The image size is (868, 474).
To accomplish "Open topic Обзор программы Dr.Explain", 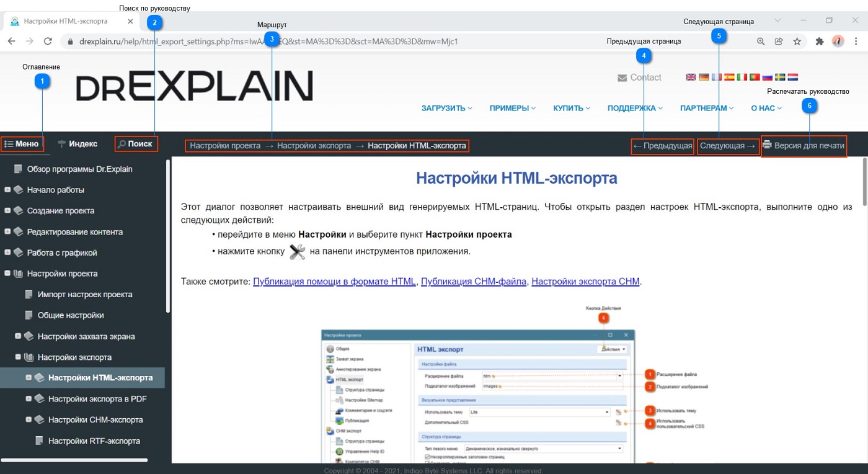I will (80, 169).
